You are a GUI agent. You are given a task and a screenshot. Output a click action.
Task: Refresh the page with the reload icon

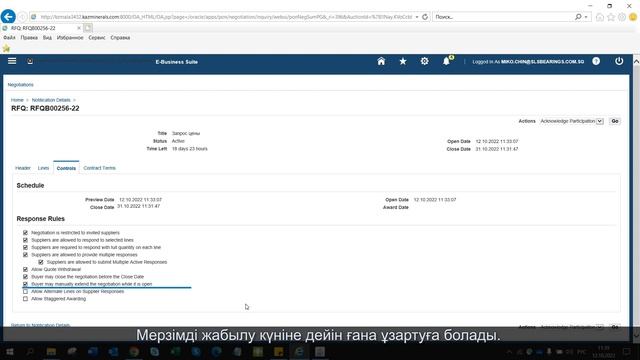(425, 17)
